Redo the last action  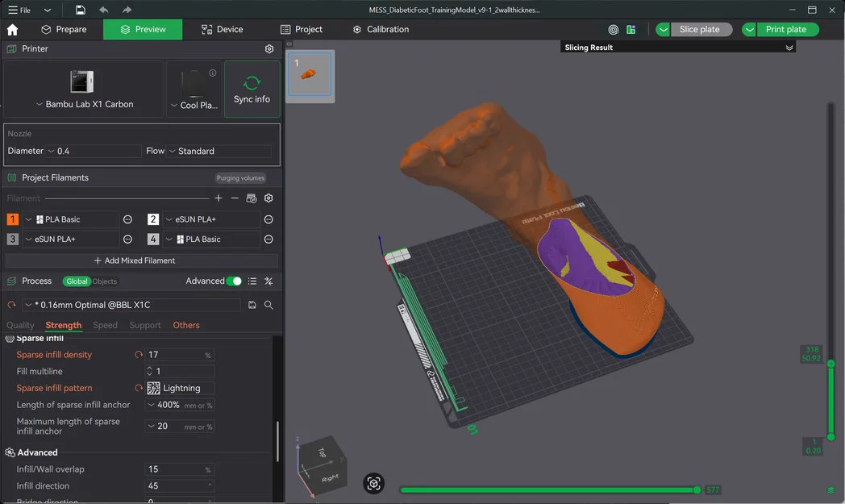(x=127, y=10)
